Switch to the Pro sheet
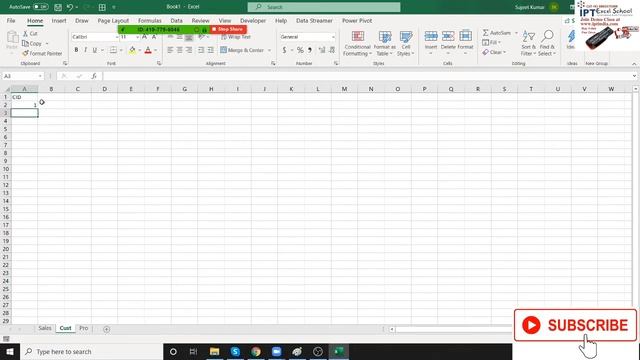Image resolution: width=640 pixels, height=360 pixels. coord(84,328)
